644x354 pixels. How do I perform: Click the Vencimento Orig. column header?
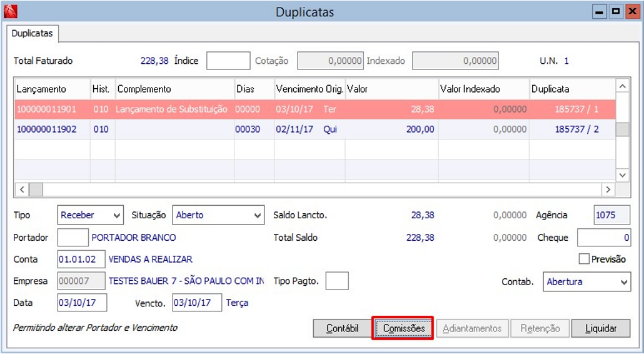click(x=309, y=89)
